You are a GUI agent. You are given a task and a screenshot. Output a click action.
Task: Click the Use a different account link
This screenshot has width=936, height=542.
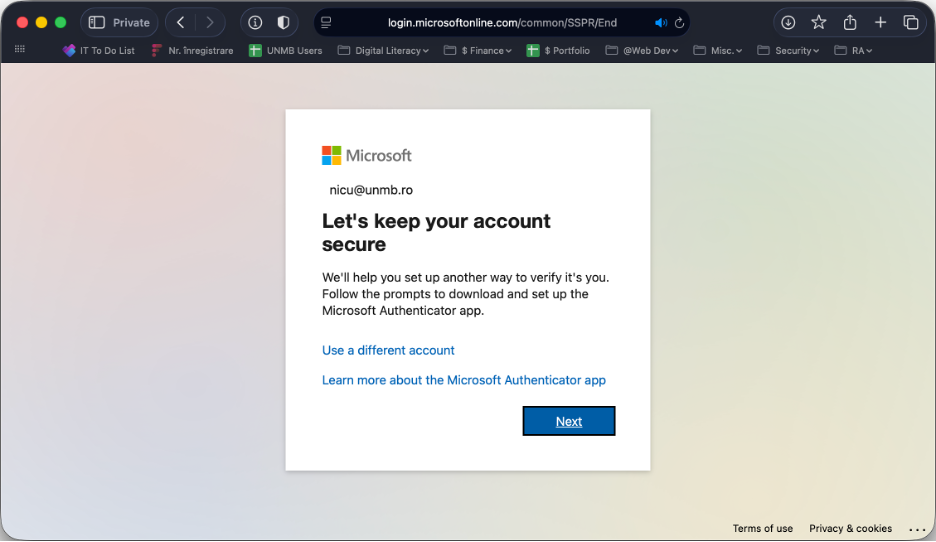[388, 350]
